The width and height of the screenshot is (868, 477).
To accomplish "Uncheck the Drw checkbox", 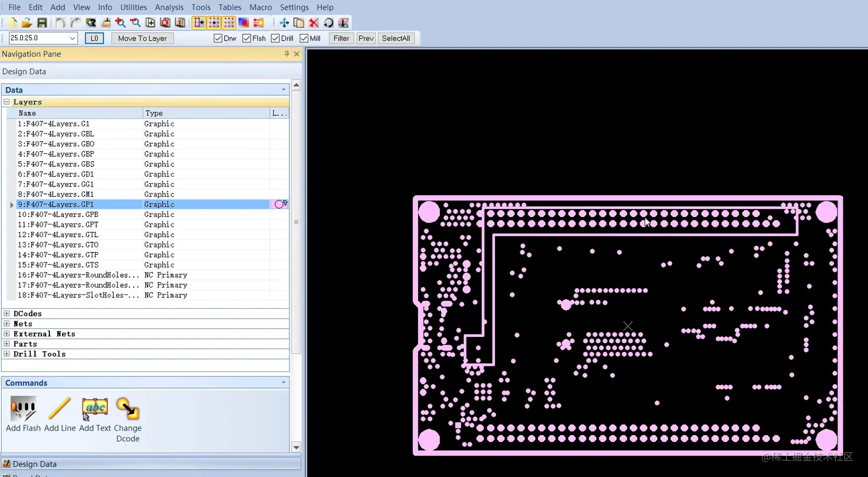I will [218, 38].
